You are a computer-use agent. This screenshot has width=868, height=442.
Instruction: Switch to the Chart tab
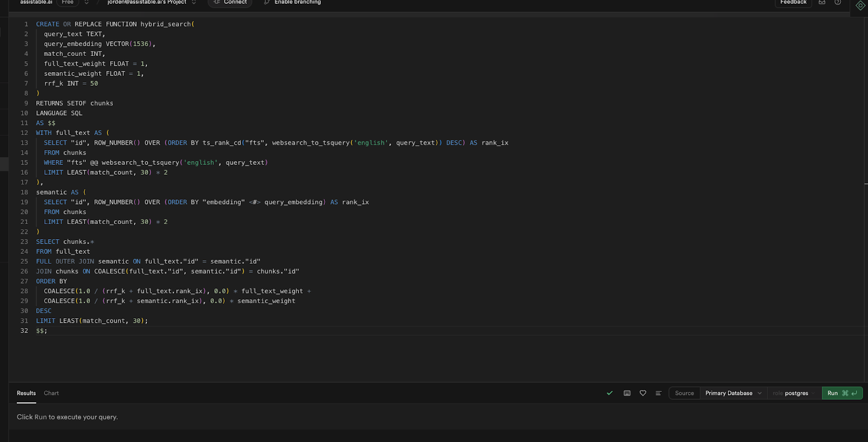point(52,393)
